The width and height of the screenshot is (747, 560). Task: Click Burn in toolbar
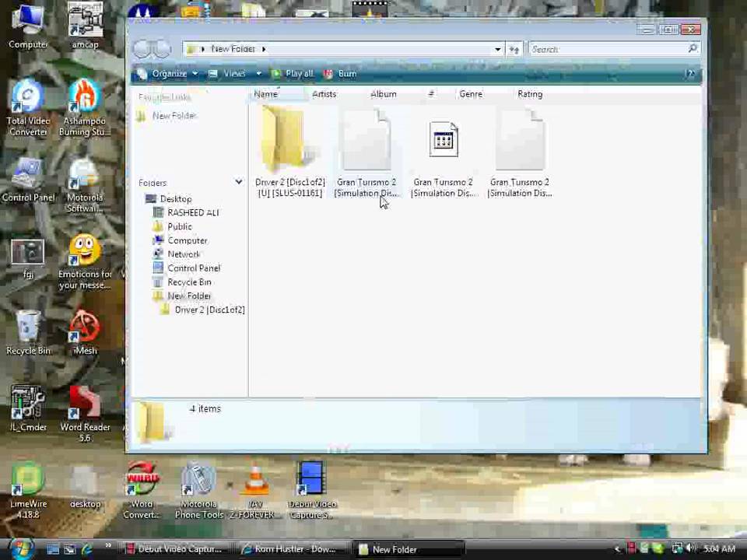coord(340,74)
